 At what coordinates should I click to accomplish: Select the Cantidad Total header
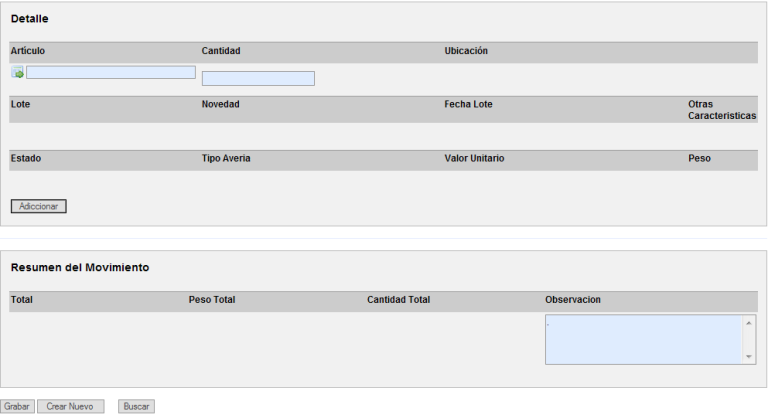(x=398, y=300)
